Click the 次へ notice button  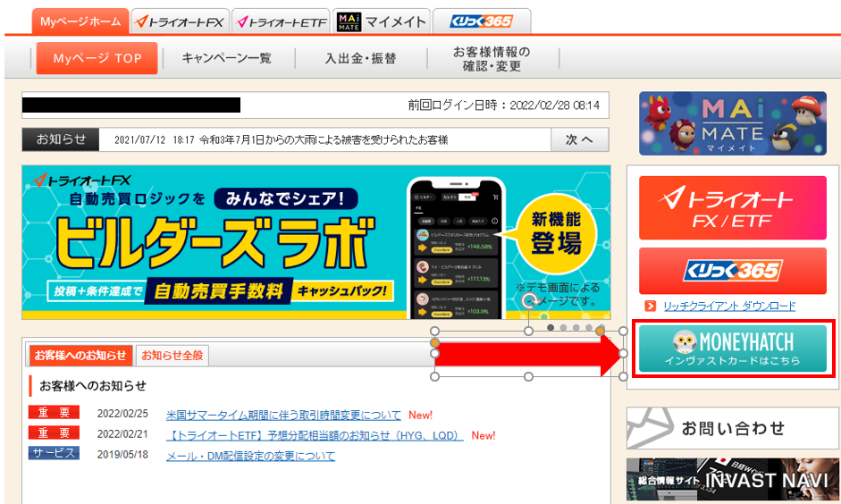(x=579, y=139)
